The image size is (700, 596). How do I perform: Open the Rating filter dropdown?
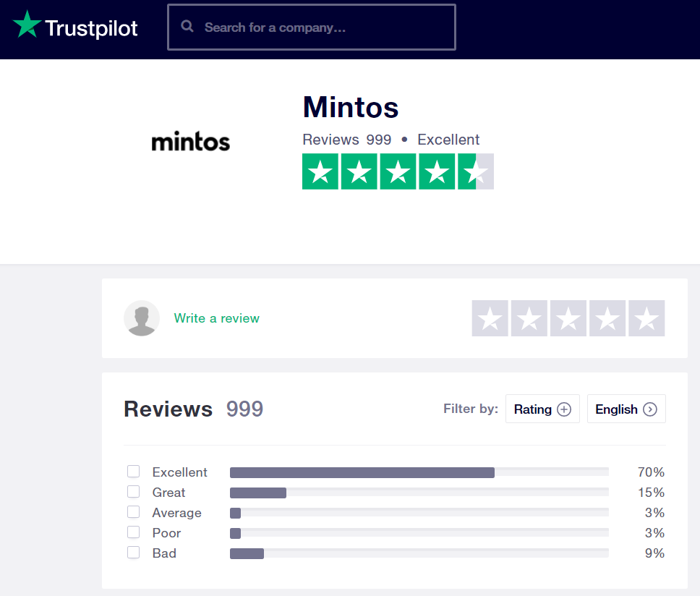(542, 409)
